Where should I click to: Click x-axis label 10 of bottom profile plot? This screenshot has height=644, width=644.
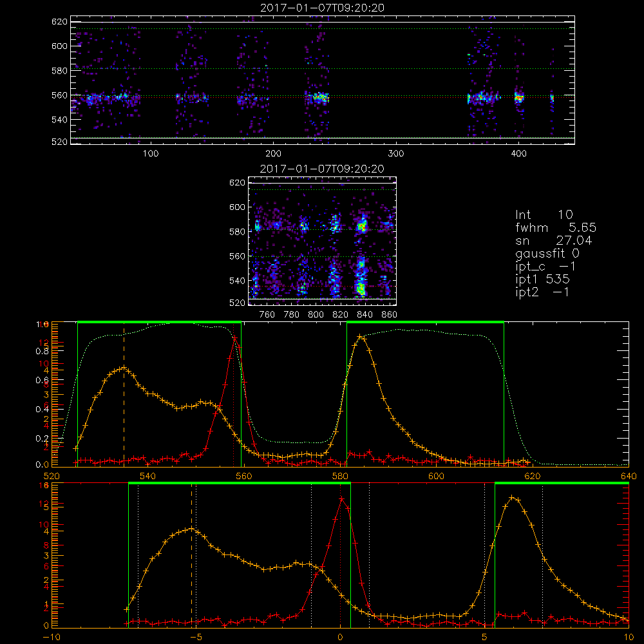(629, 637)
